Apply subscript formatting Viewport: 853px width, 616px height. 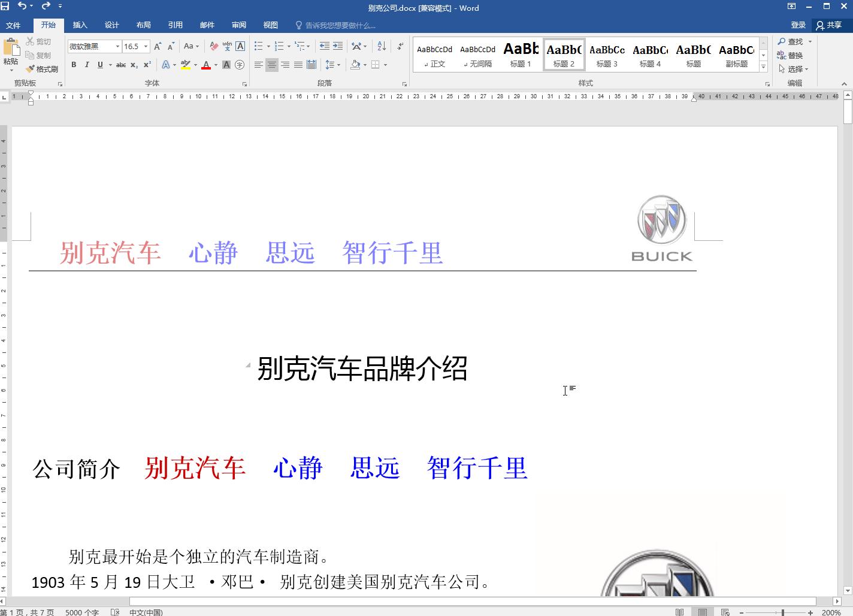[x=135, y=65]
